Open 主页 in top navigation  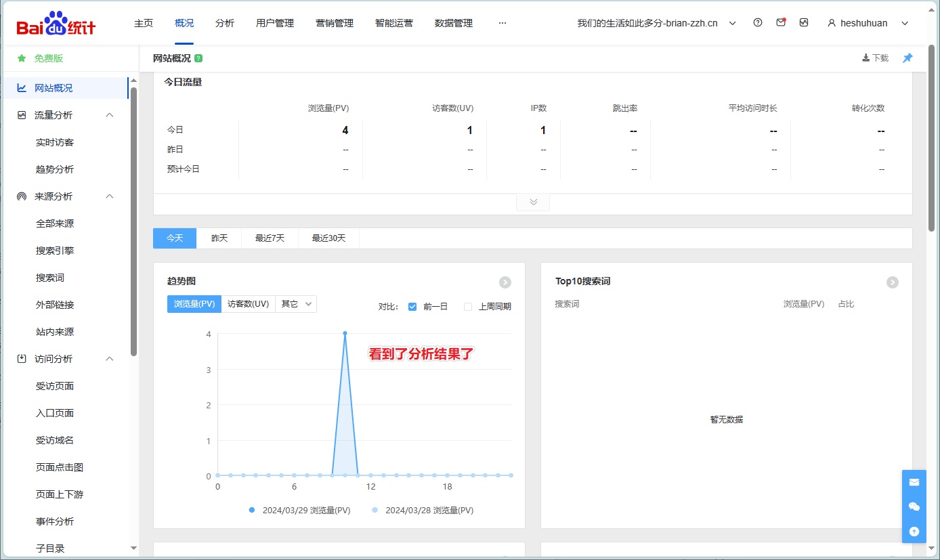pyautogui.click(x=144, y=23)
